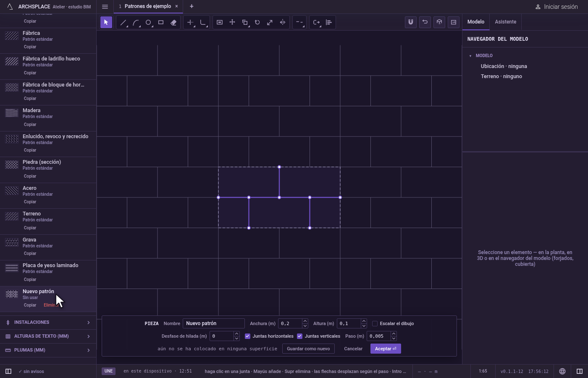
Task: Select the Modelo panel tab
Action: [x=476, y=22]
